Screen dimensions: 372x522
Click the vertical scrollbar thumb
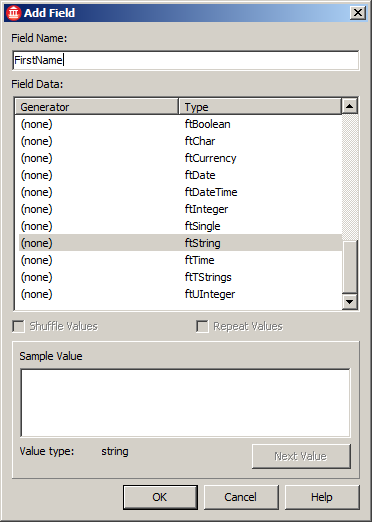coord(350,267)
